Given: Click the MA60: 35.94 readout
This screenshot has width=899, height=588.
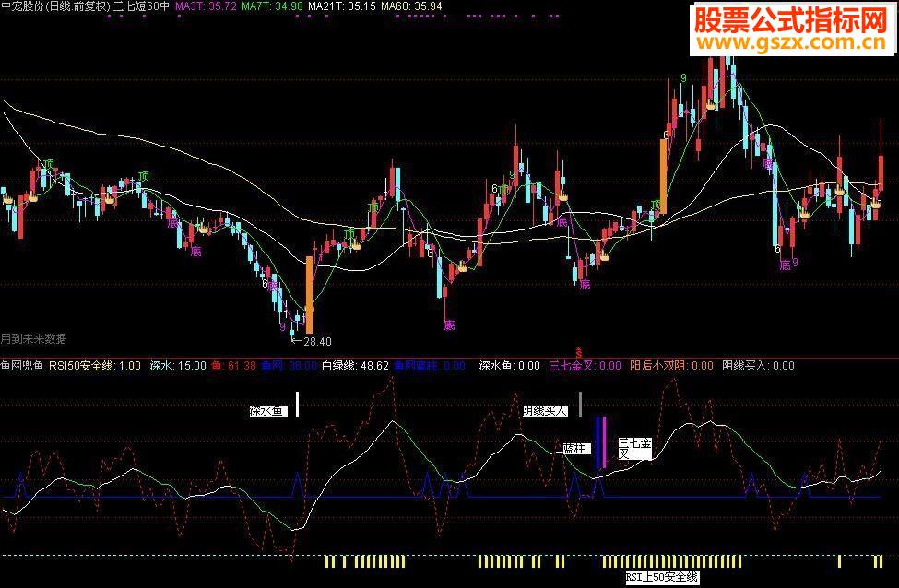Looking at the screenshot, I should pos(411,6).
